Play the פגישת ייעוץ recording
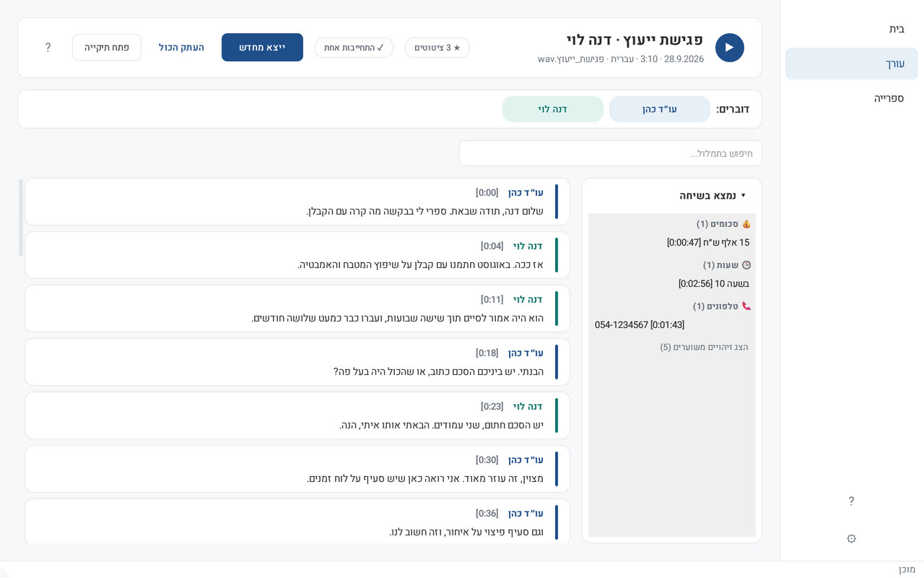The width and height of the screenshot is (924, 578). pos(729,48)
